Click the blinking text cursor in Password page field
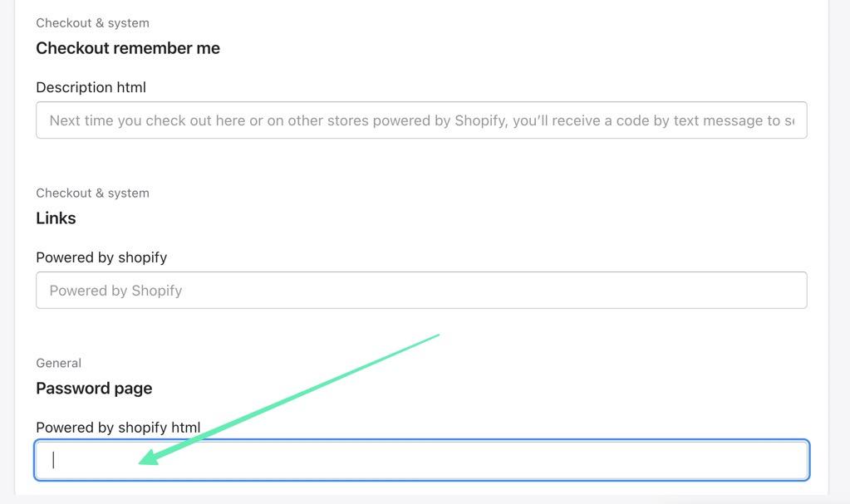Viewport: 850px width, 504px height. pos(53,460)
